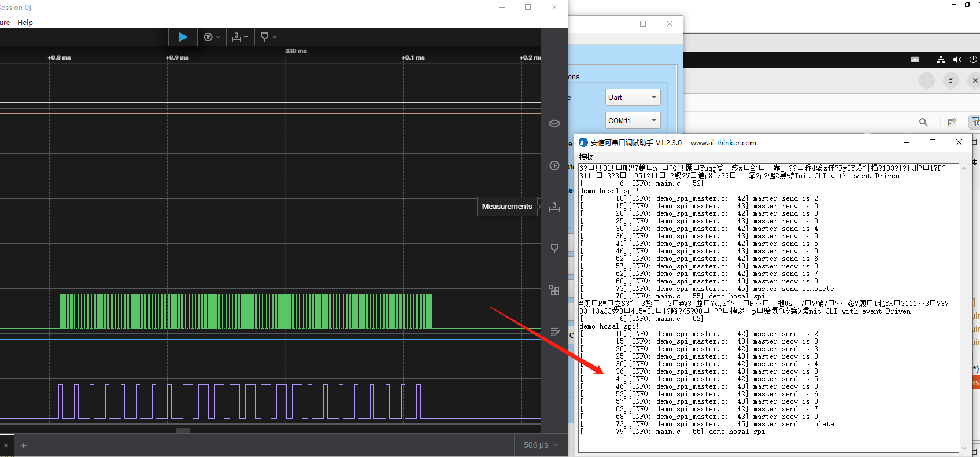Open the Device Settings sidebar panel

[x=554, y=123]
